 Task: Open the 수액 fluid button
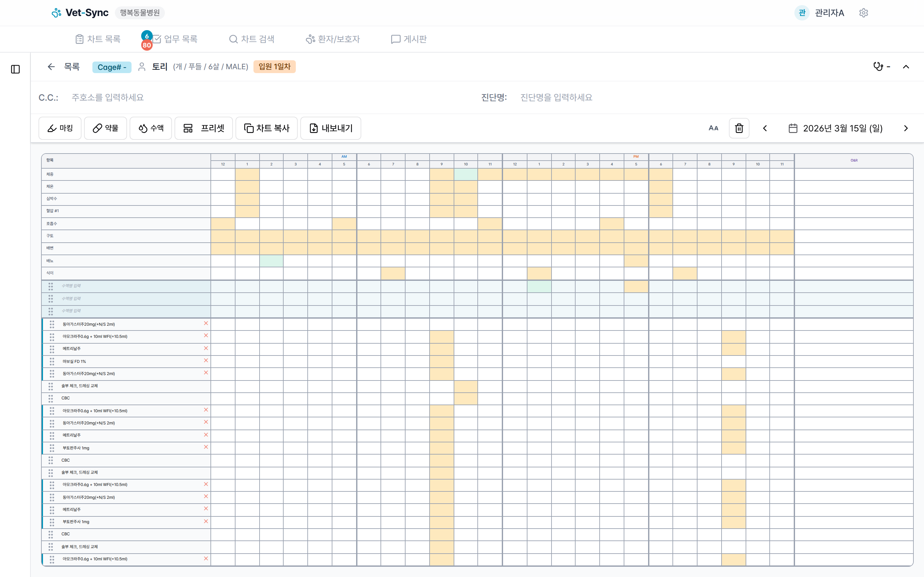pos(151,128)
